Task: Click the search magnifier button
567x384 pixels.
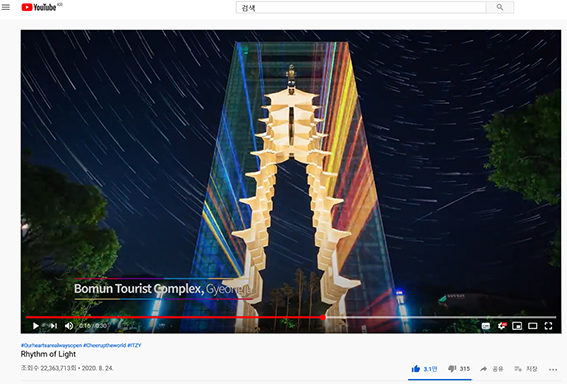Action: (x=500, y=7)
